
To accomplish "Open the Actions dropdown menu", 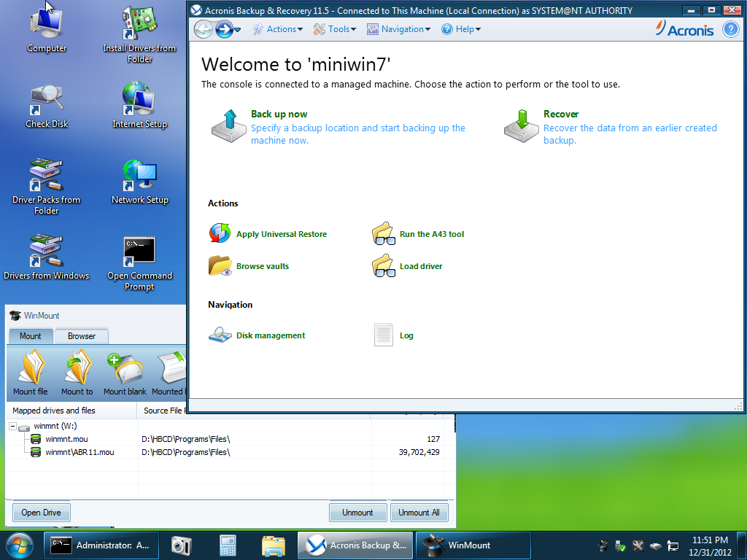I will tap(278, 29).
